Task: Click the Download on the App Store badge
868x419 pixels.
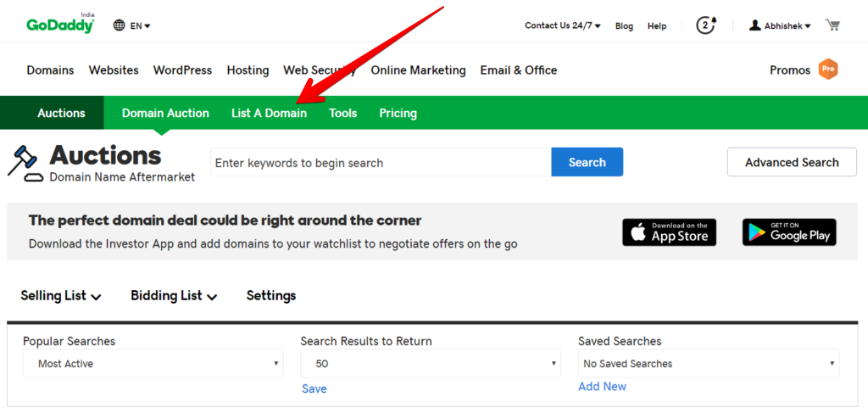Action: point(670,232)
